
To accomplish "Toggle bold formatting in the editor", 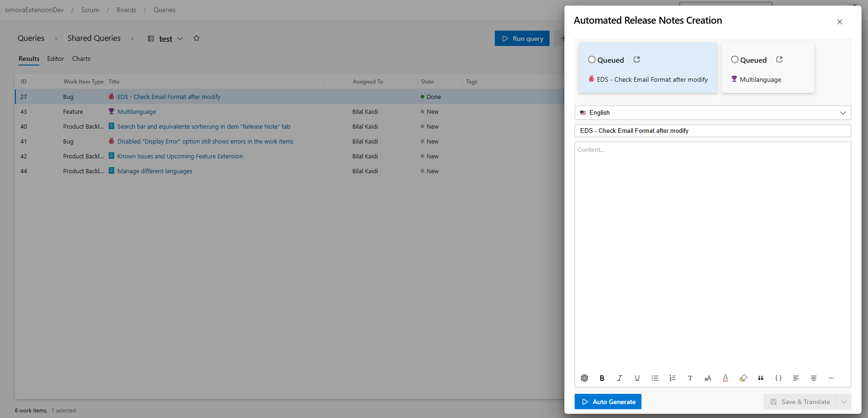I will click(602, 378).
